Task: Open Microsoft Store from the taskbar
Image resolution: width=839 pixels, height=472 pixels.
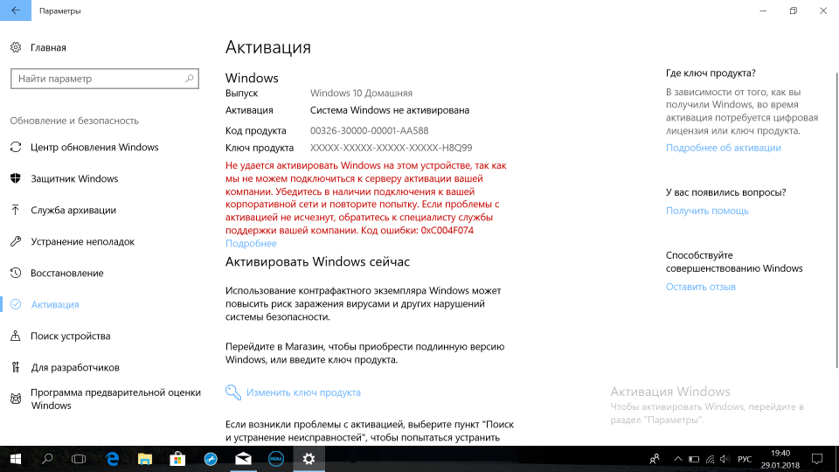Action: (178, 459)
